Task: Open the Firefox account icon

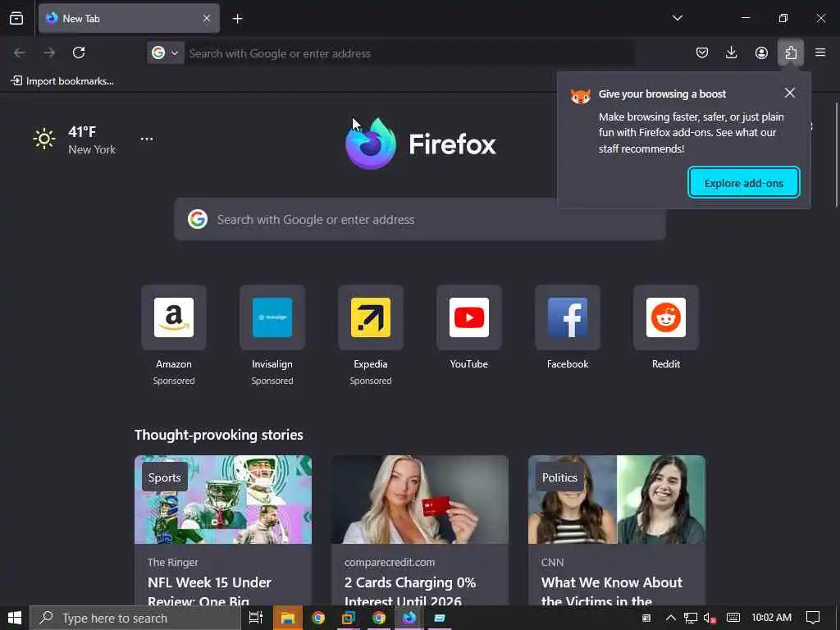Action: coord(761,52)
